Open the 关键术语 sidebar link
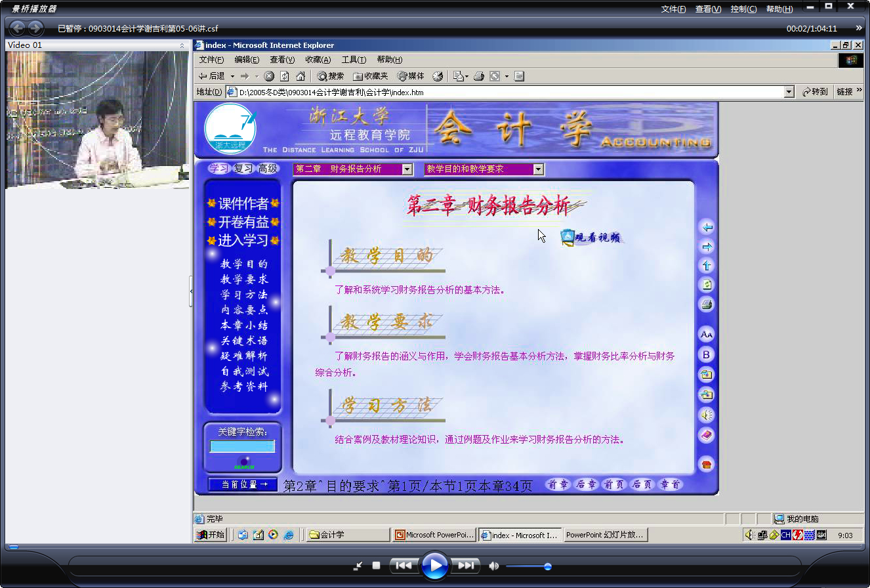Image resolution: width=870 pixels, height=588 pixels. pyautogui.click(x=244, y=341)
